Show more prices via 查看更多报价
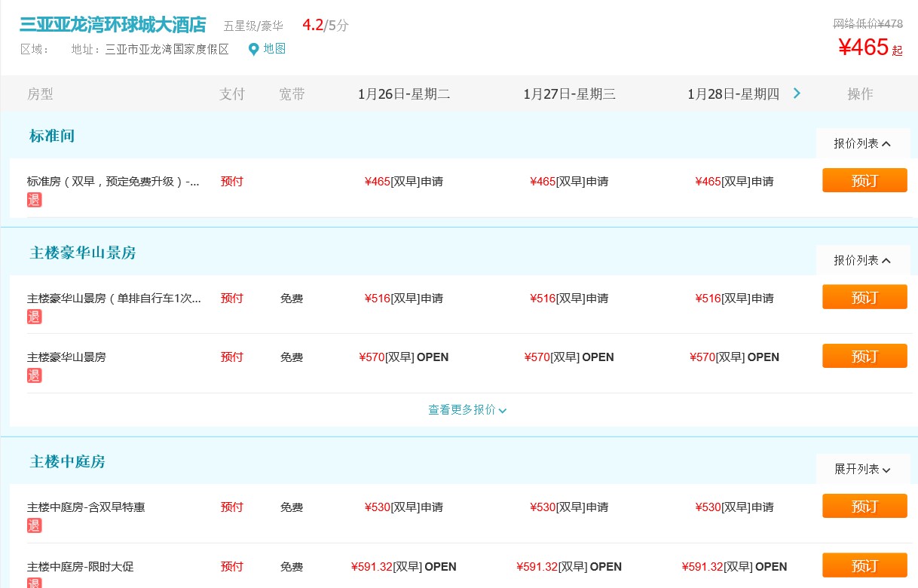918x588 pixels. [x=467, y=410]
